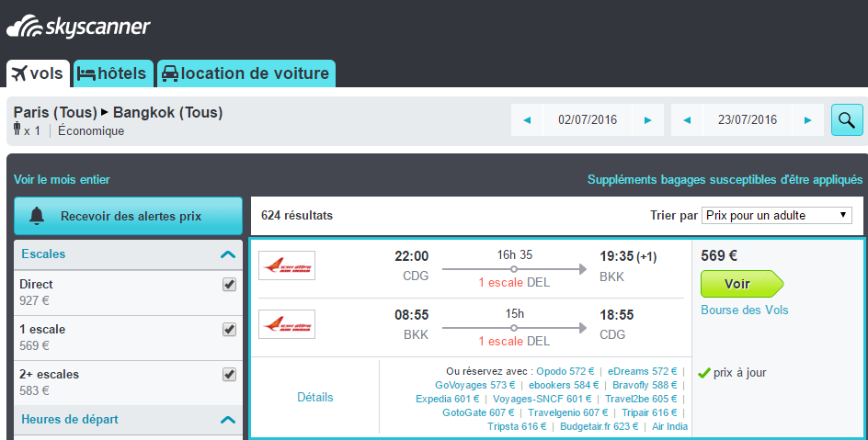Image resolution: width=868 pixels, height=440 pixels.
Task: Book with eDreams 572 €
Action: (642, 371)
